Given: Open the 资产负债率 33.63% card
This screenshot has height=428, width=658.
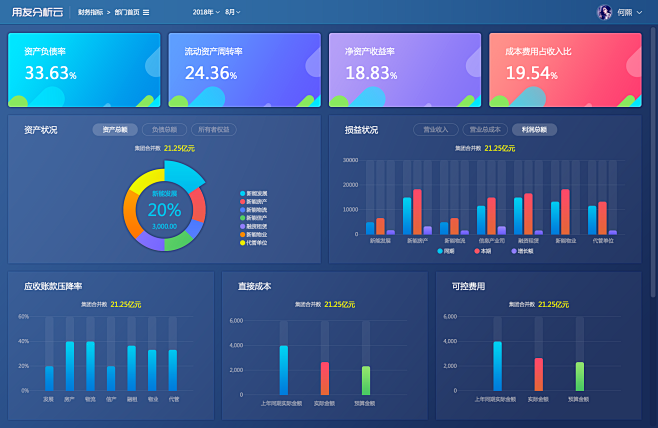Looking at the screenshot, I should click(x=84, y=70).
